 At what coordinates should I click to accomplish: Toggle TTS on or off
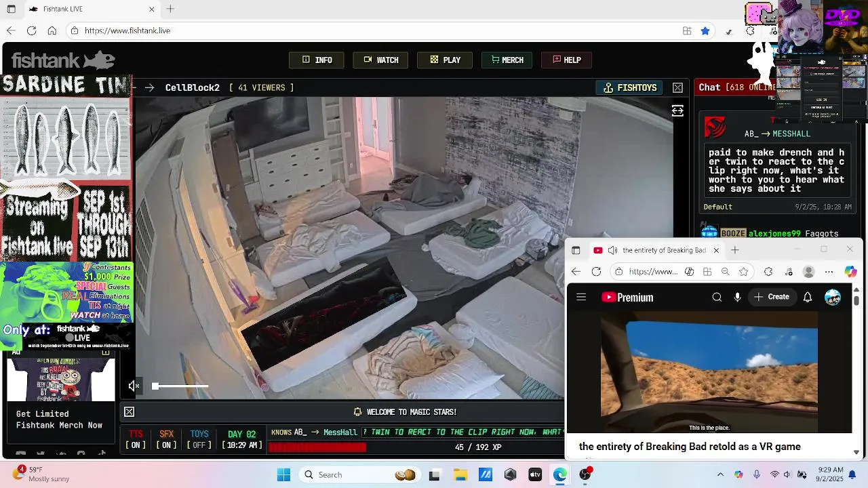pos(136,439)
